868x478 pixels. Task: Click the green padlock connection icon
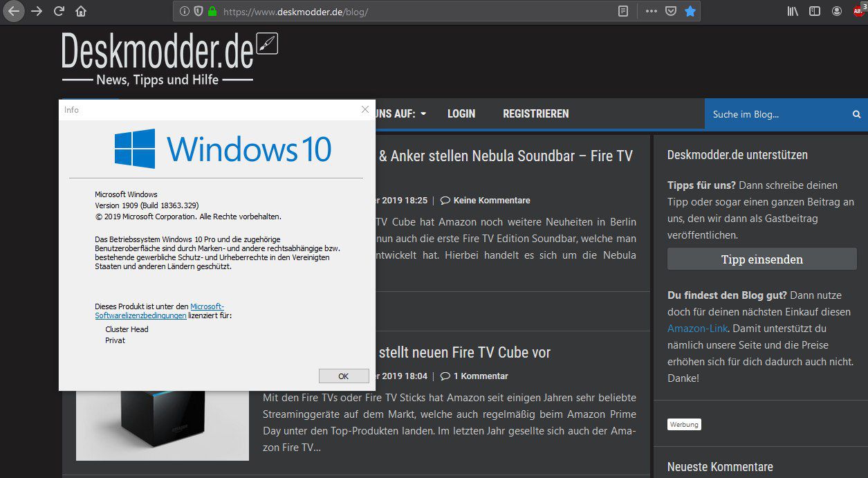click(212, 11)
